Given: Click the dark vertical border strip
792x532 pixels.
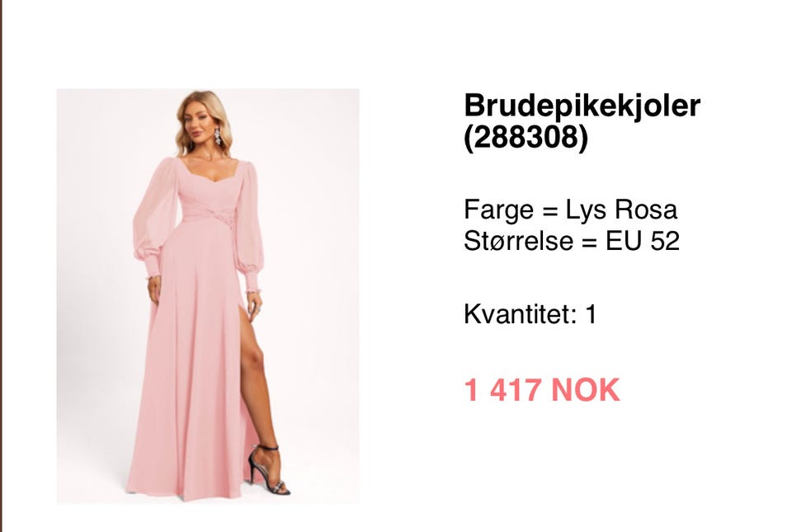Looking at the screenshot, I should 1,266.
